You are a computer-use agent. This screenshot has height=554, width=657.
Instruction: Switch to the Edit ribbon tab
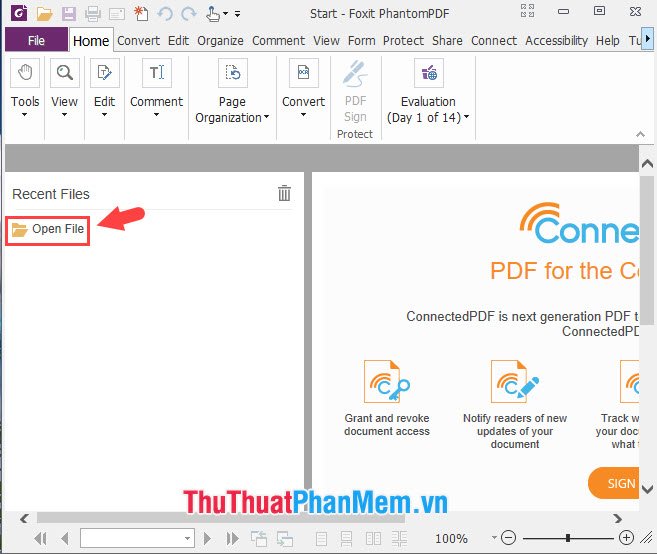[x=178, y=41]
